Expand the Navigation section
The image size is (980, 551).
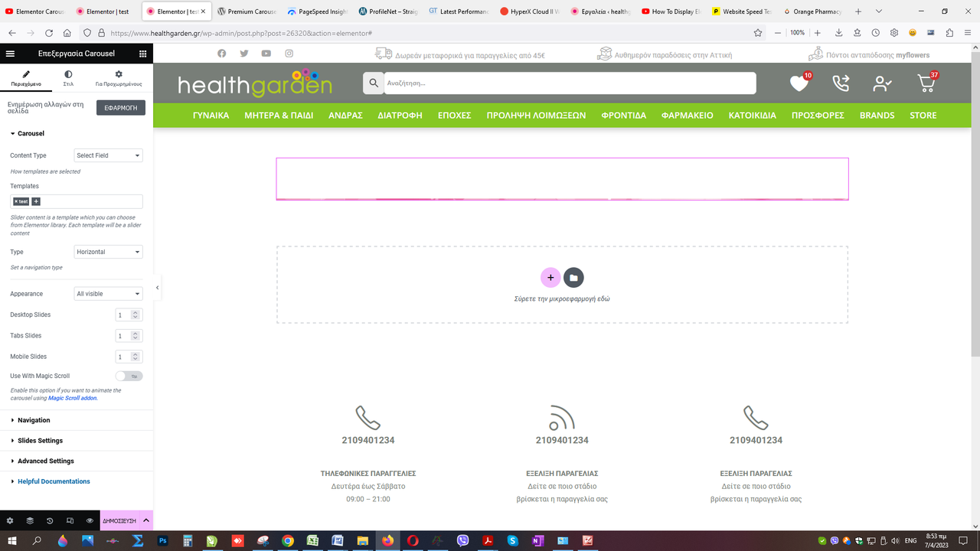pos(77,420)
